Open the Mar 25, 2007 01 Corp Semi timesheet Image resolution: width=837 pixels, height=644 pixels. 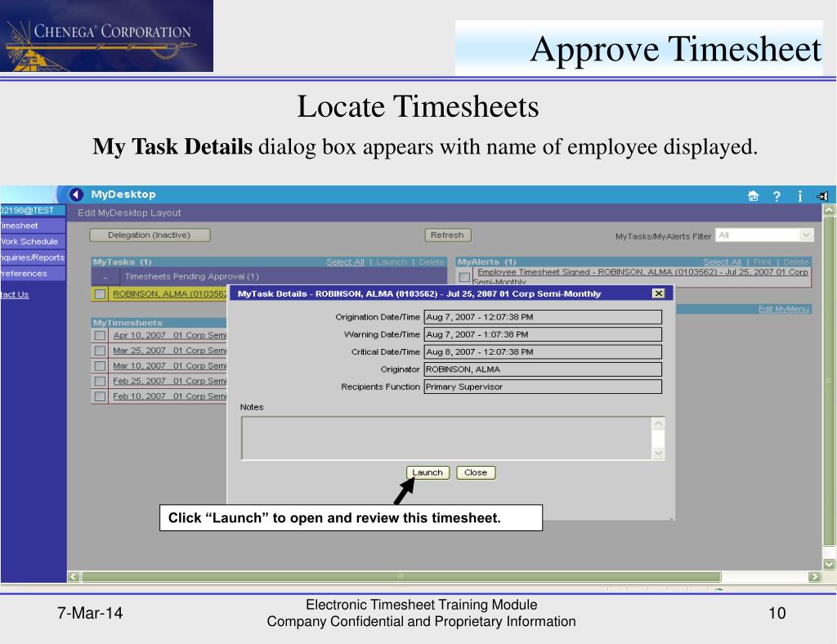[170, 351]
